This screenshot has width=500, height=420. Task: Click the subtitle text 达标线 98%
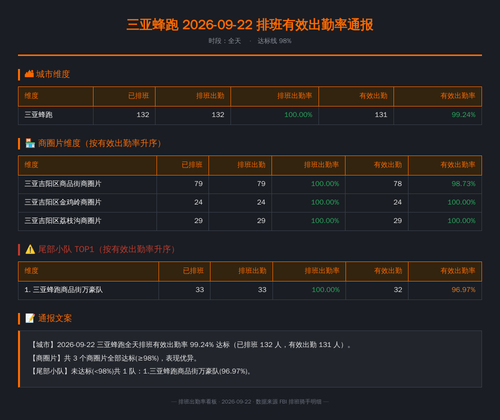tap(274, 41)
